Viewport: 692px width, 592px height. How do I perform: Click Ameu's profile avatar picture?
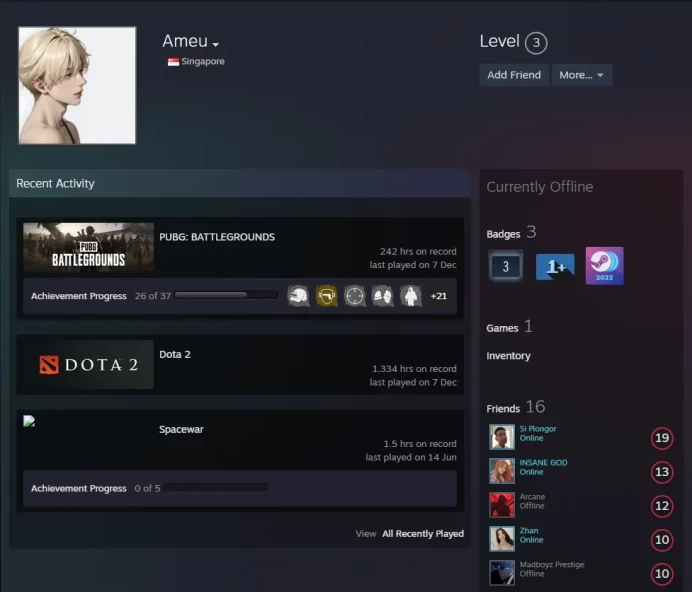pos(77,85)
